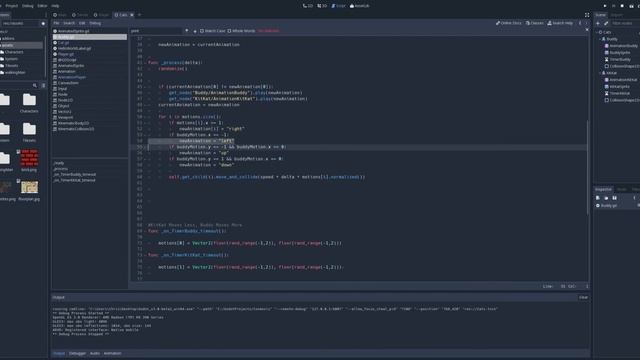Open Search Help
This screenshot has height=360, width=640.
560,23
